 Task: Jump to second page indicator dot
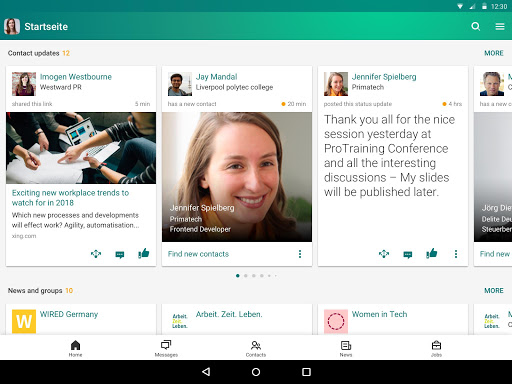(x=246, y=276)
